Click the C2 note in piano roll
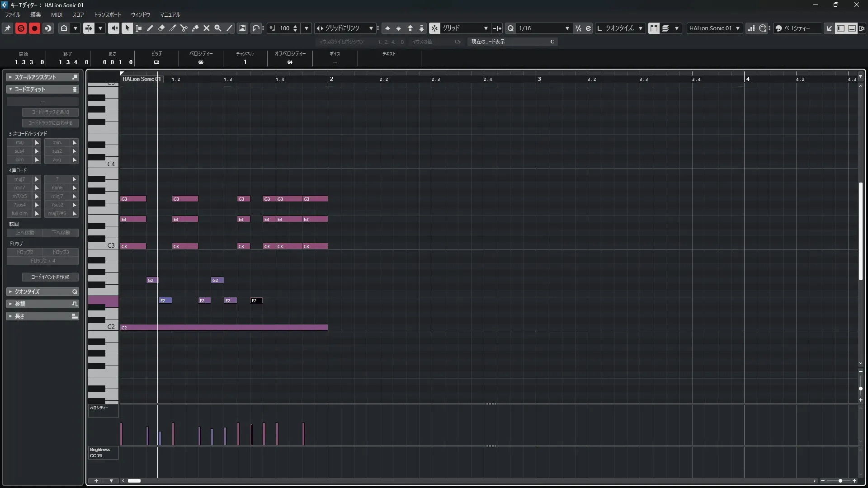The image size is (868, 488). pyautogui.click(x=224, y=328)
